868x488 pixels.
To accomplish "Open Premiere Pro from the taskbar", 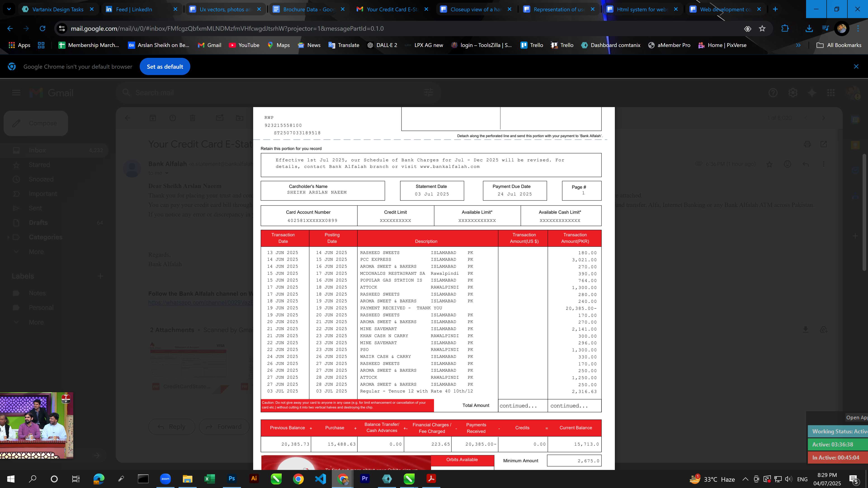I will [365, 479].
